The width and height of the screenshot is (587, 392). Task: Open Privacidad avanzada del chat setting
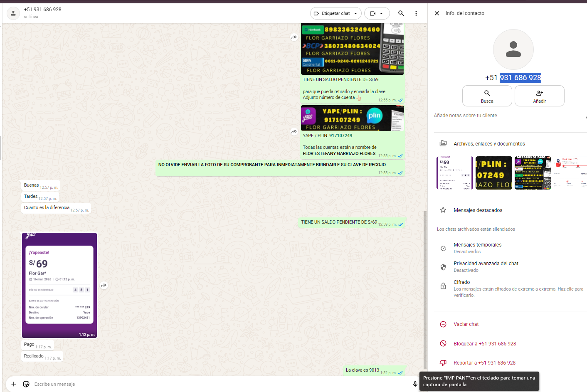pyautogui.click(x=486, y=266)
